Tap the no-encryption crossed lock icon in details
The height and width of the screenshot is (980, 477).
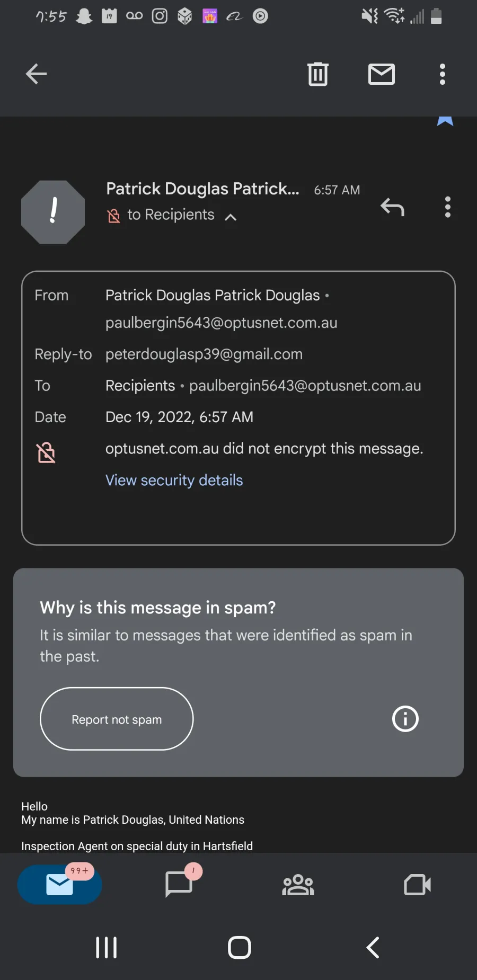(46, 453)
